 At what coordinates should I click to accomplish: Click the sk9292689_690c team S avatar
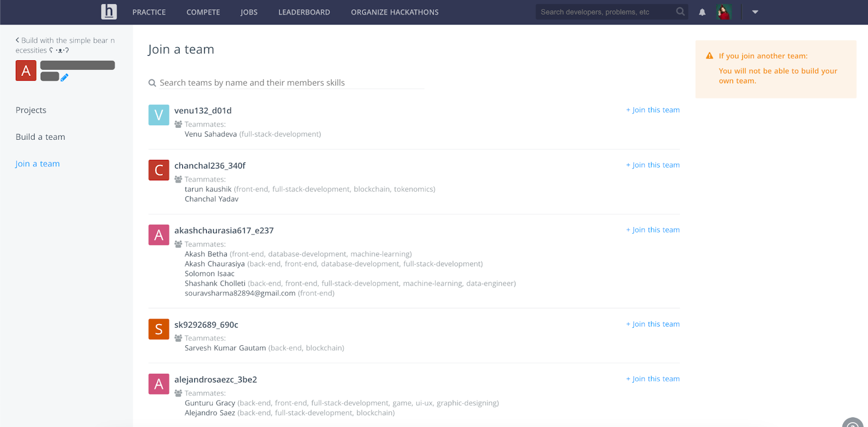tap(158, 329)
